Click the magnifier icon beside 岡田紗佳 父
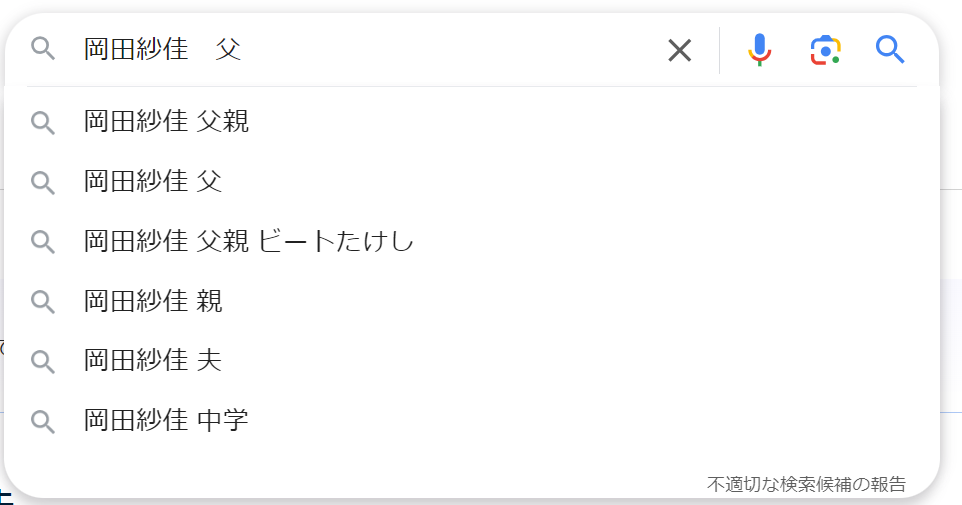Screen dimensions: 962x505 tap(43, 182)
